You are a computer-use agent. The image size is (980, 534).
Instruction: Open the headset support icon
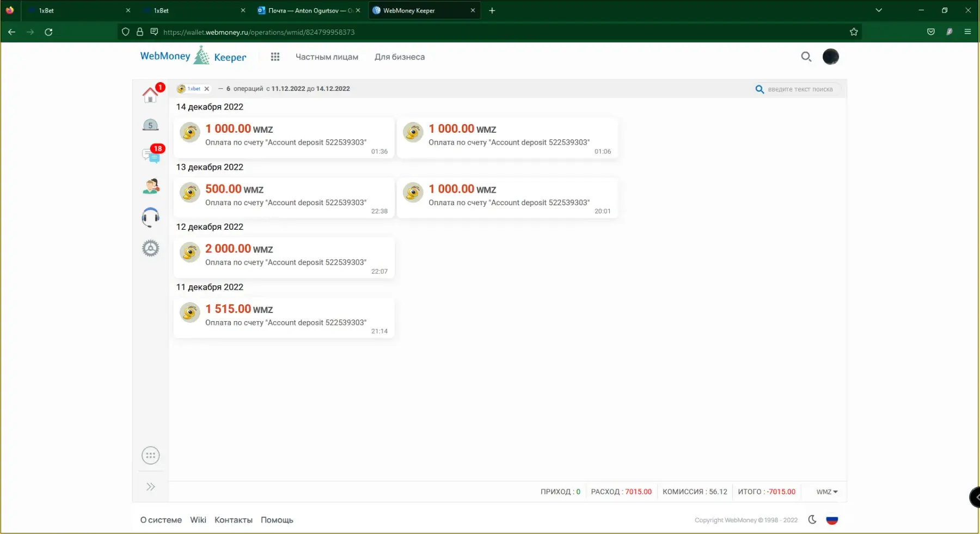[151, 217]
